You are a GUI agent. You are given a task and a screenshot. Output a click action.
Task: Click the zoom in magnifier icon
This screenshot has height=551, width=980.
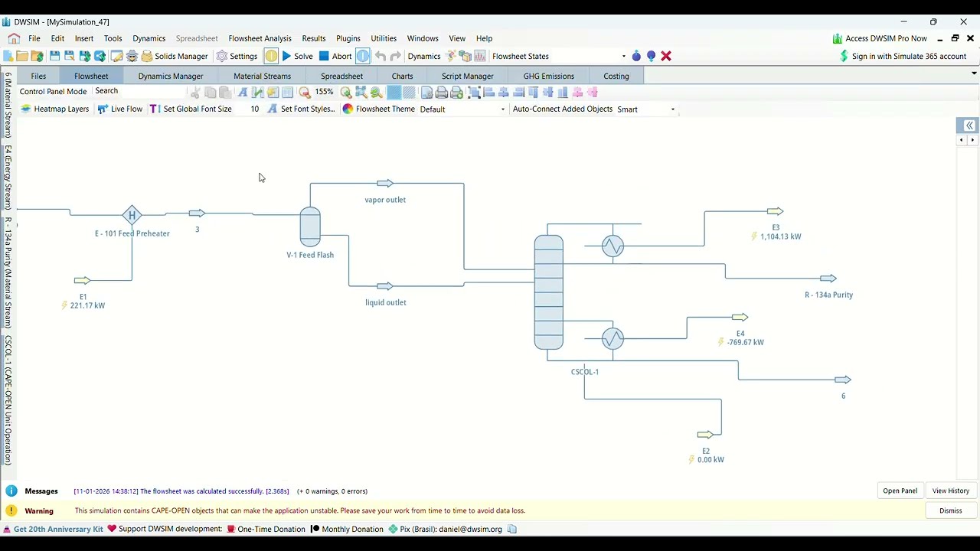coord(346,92)
